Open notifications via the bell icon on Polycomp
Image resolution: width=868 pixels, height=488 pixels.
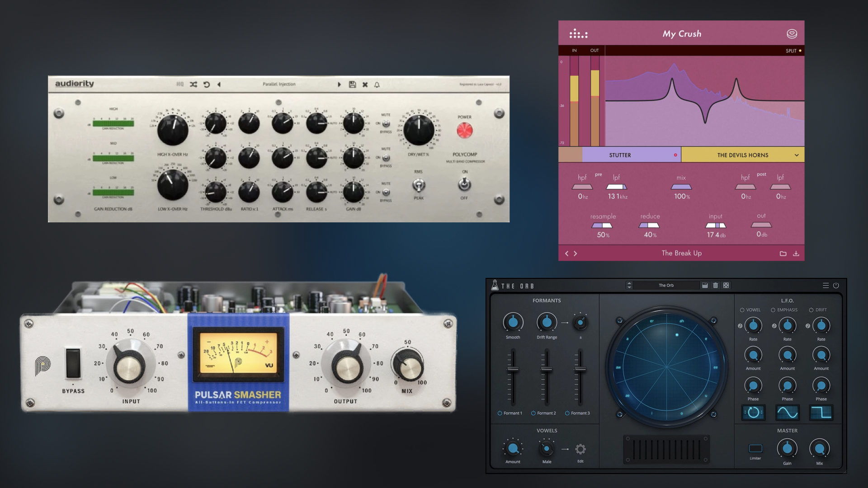point(377,84)
